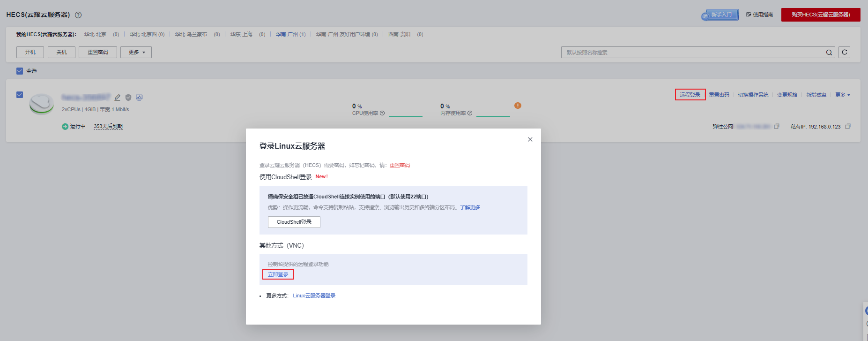Screen dimensions: 868x341
Task: Expand the 更多 toolbar dropdown
Action: (x=136, y=52)
